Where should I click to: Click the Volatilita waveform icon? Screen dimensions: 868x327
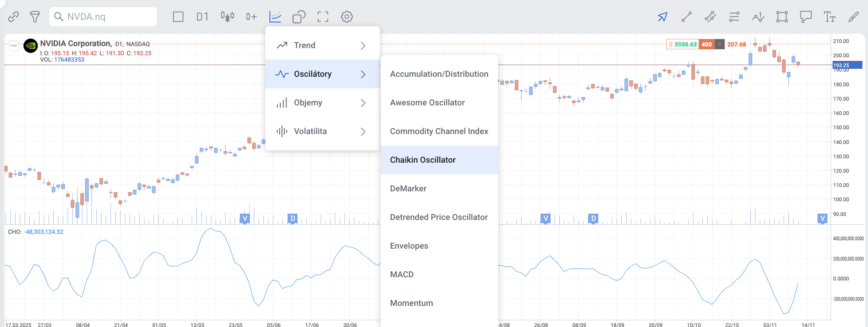(x=282, y=131)
